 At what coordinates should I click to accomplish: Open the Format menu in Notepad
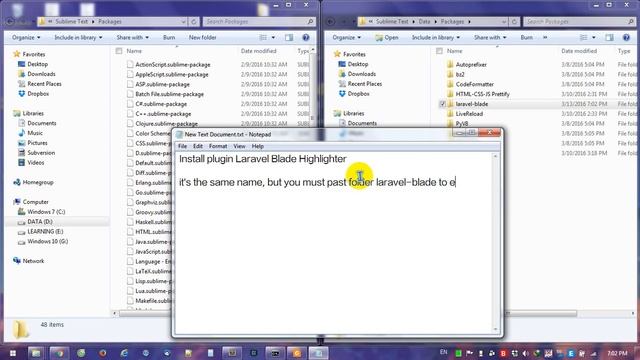(x=218, y=146)
